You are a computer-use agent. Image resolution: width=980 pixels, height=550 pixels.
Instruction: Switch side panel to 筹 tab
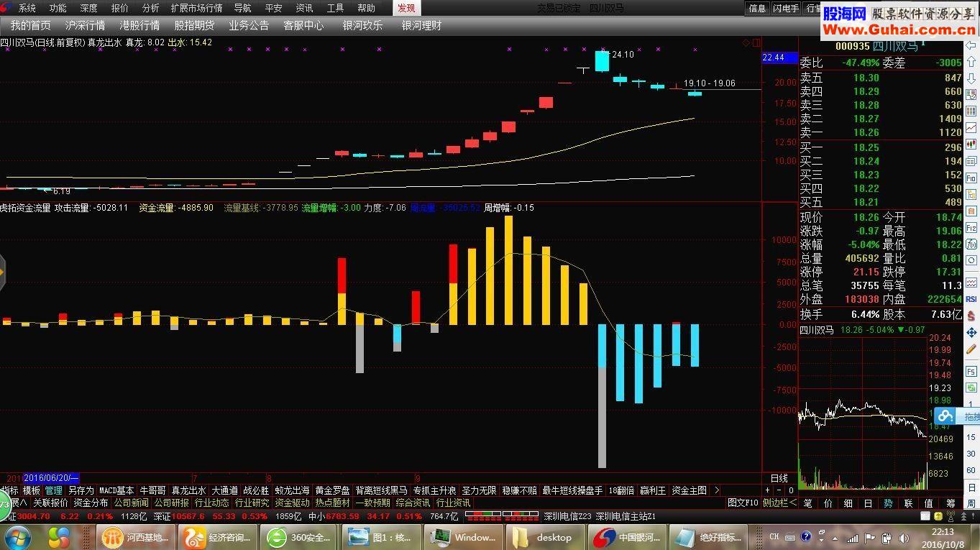pos(951,503)
